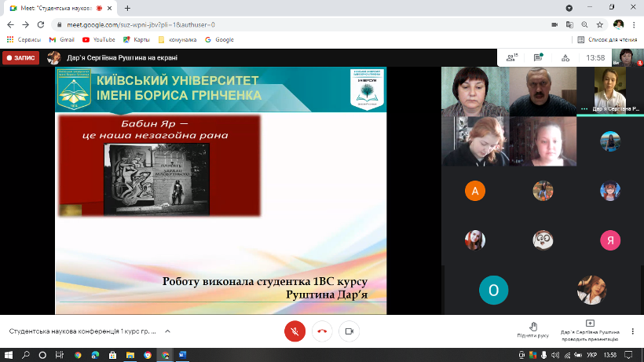644x362 pixels.
Task: Open the Google bookmark
Action: [x=219, y=40]
